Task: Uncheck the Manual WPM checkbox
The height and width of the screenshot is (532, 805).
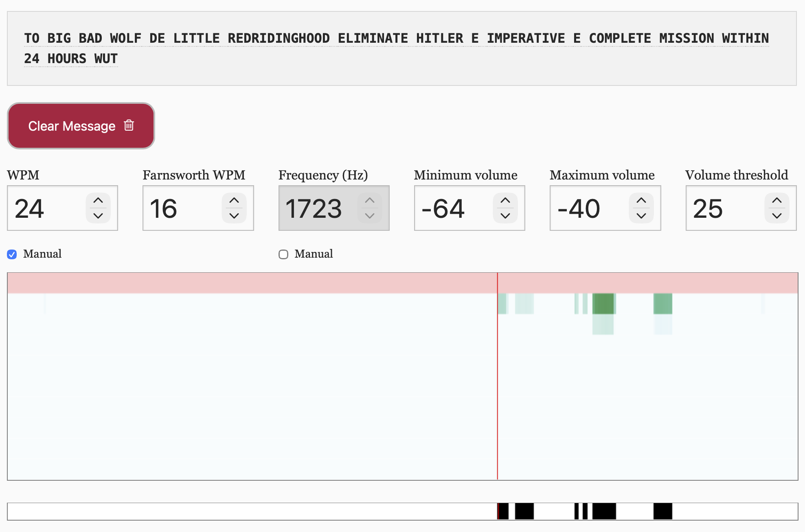Action: (x=12, y=254)
